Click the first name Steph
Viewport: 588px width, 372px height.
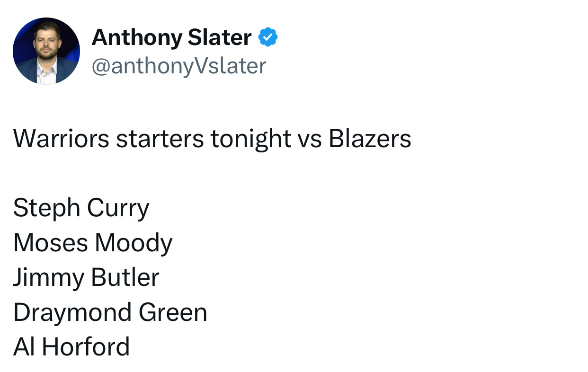click(47, 209)
